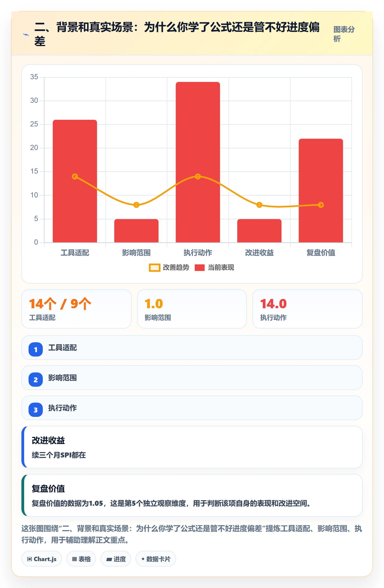
Task: Click the 数据卡片 tag
Action: coord(156,559)
